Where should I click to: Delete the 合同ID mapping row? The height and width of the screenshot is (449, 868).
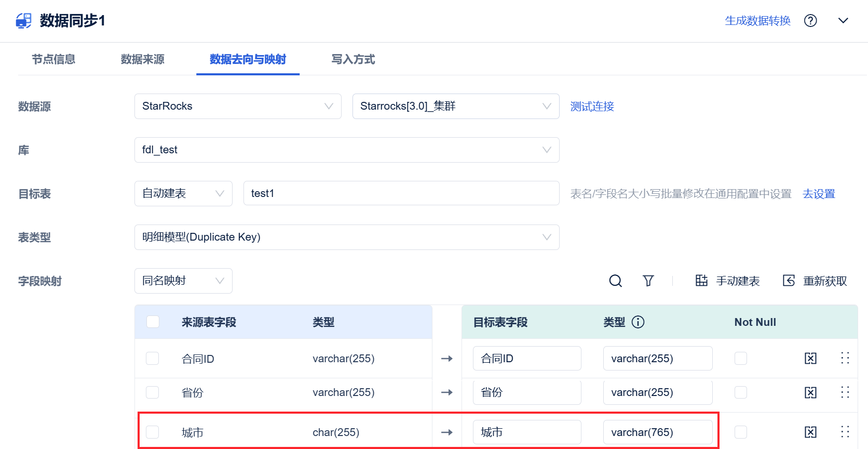(810, 358)
